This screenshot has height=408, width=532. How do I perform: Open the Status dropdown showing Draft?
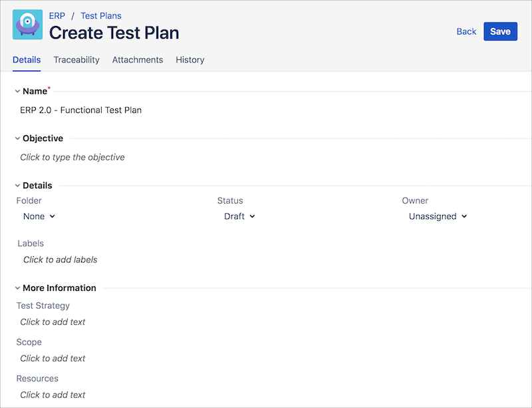[239, 216]
